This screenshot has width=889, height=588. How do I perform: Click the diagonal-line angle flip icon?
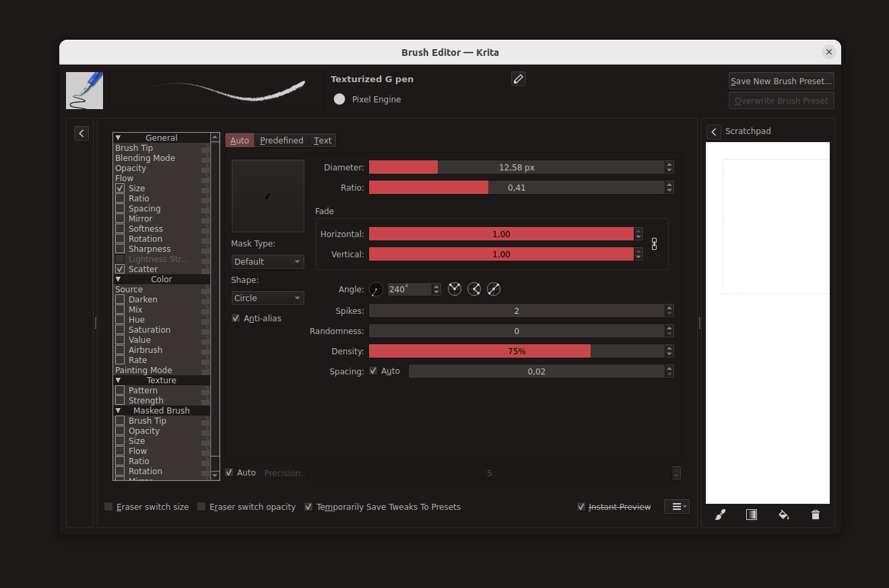point(494,290)
